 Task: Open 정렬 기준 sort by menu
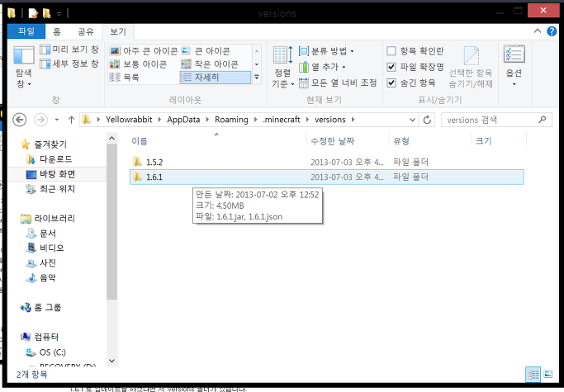pos(282,67)
